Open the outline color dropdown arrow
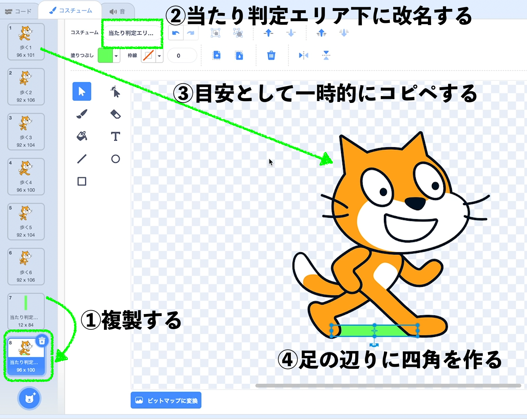Viewport: 527px width, 420px height. coord(159,56)
